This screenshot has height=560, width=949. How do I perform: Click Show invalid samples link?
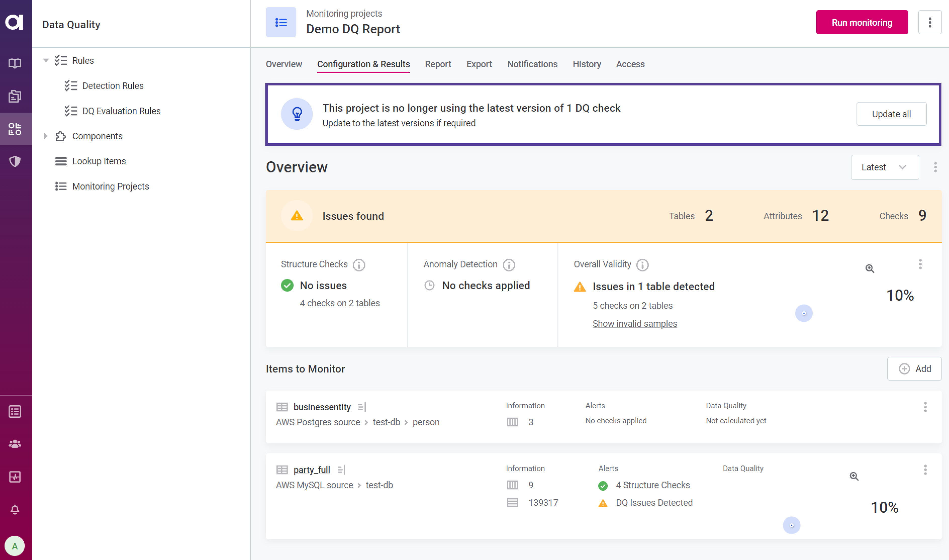tap(635, 324)
